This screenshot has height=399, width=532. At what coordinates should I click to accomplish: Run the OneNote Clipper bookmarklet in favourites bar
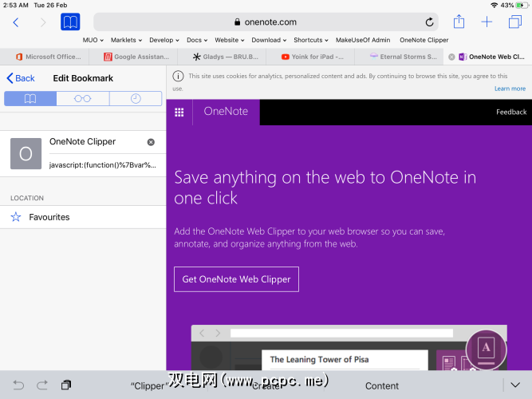tap(424, 40)
